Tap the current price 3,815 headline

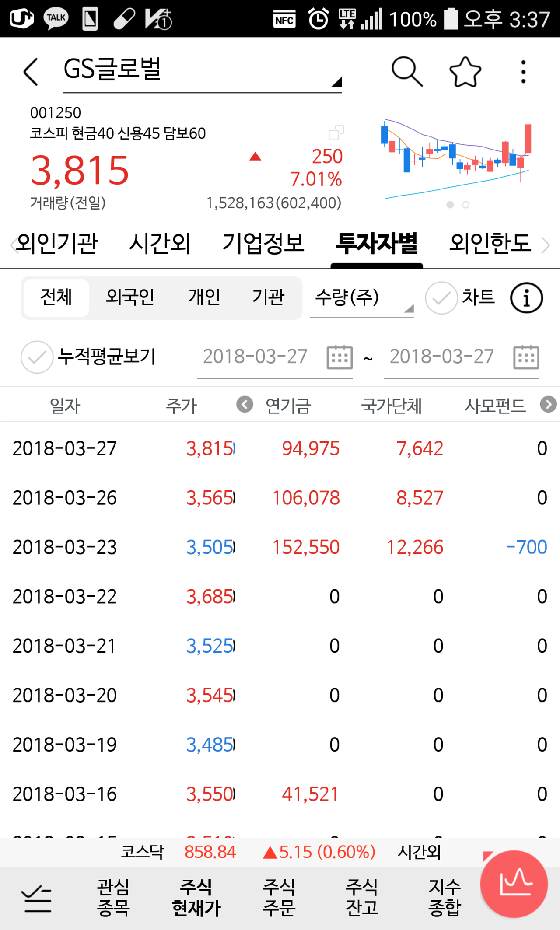point(80,171)
